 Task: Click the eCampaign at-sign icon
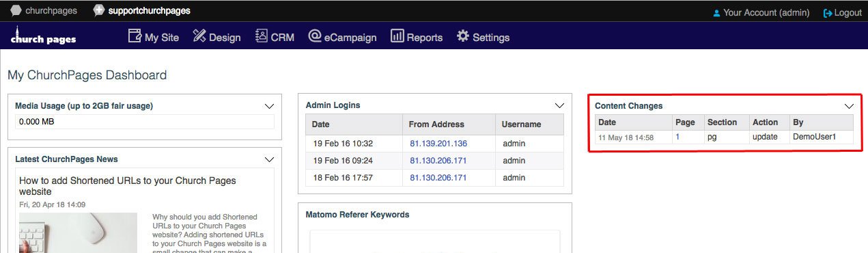pyautogui.click(x=315, y=36)
